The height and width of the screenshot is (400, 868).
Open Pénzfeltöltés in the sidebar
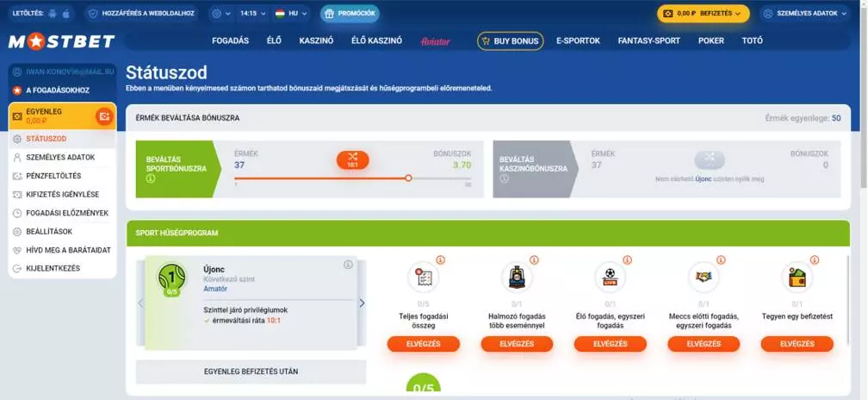click(62, 176)
